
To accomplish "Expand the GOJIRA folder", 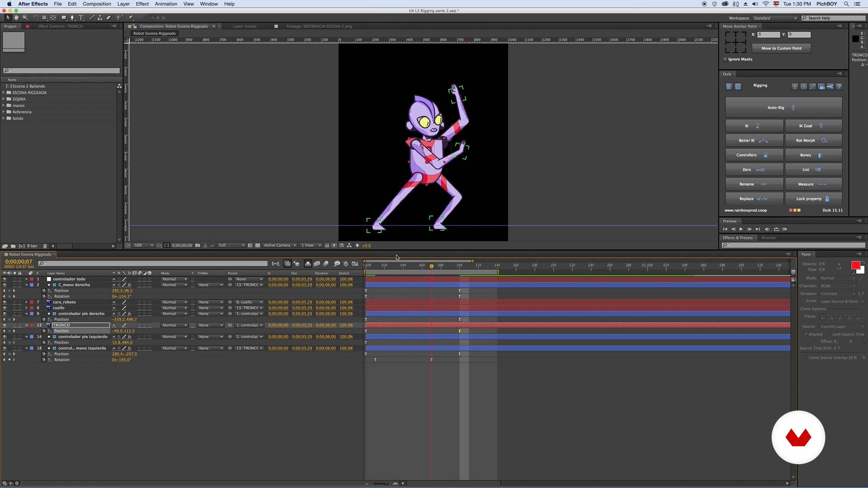I will coord(4,99).
